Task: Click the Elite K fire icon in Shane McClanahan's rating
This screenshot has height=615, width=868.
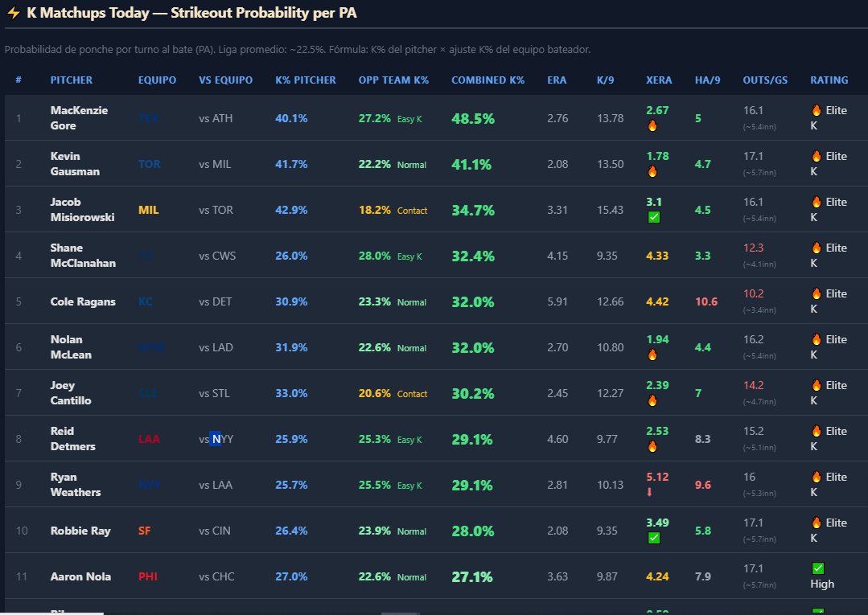Action: tap(817, 248)
